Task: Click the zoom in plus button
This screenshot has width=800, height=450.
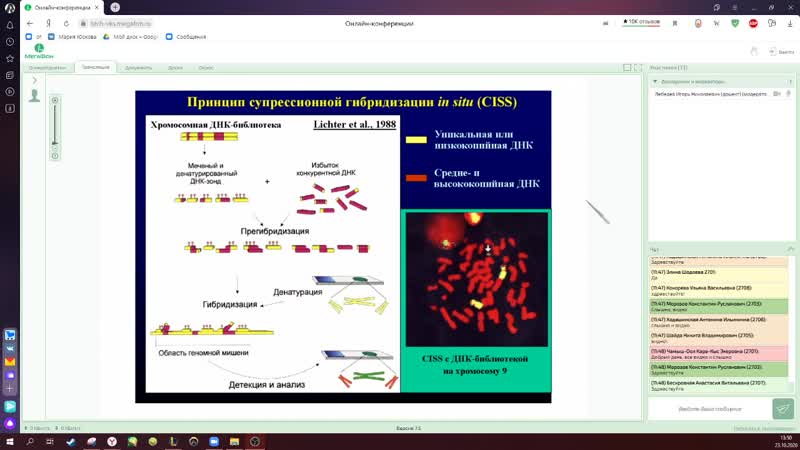Action: point(55,100)
